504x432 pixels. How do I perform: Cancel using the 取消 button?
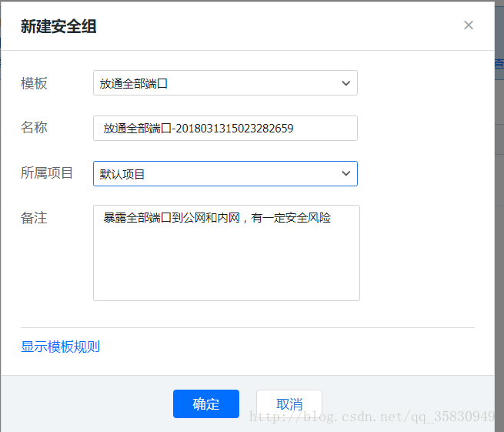289,404
